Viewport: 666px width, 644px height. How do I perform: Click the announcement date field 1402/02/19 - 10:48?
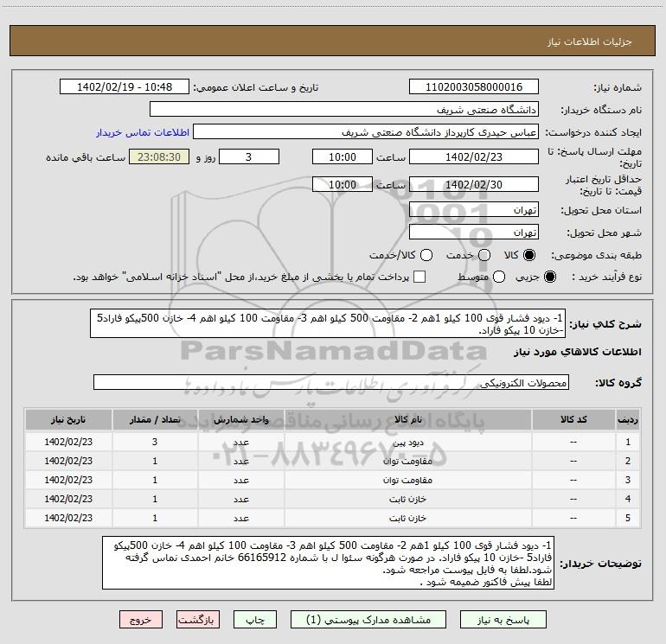click(125, 87)
